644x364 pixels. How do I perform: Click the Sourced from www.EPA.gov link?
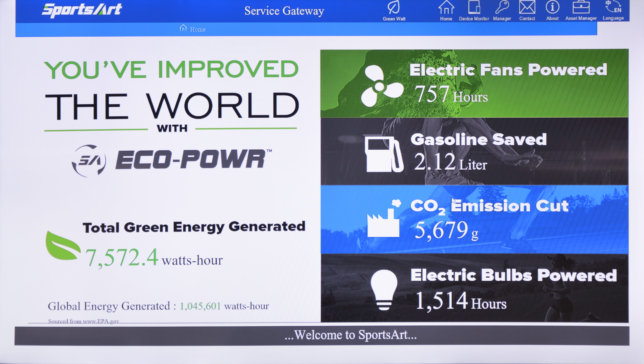84,321
